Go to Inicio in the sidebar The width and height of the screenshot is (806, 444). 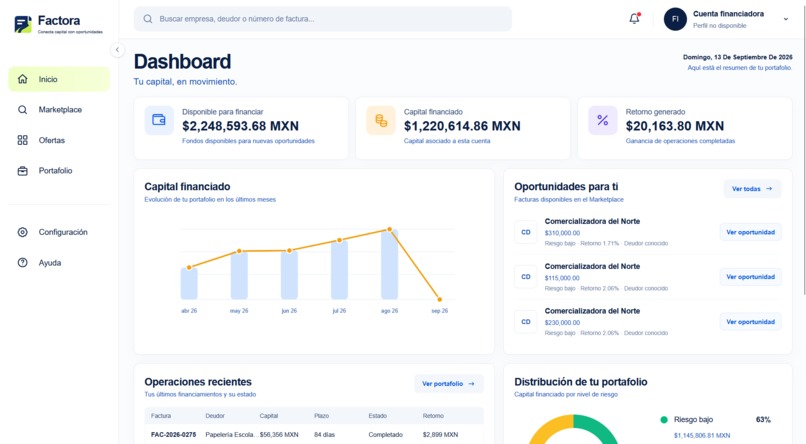(59, 79)
